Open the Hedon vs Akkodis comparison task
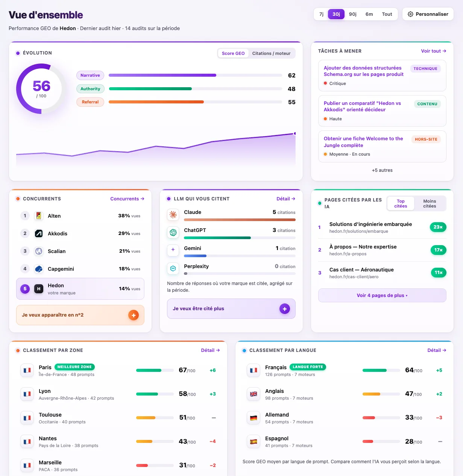The height and width of the screenshot is (476, 463). click(382, 111)
